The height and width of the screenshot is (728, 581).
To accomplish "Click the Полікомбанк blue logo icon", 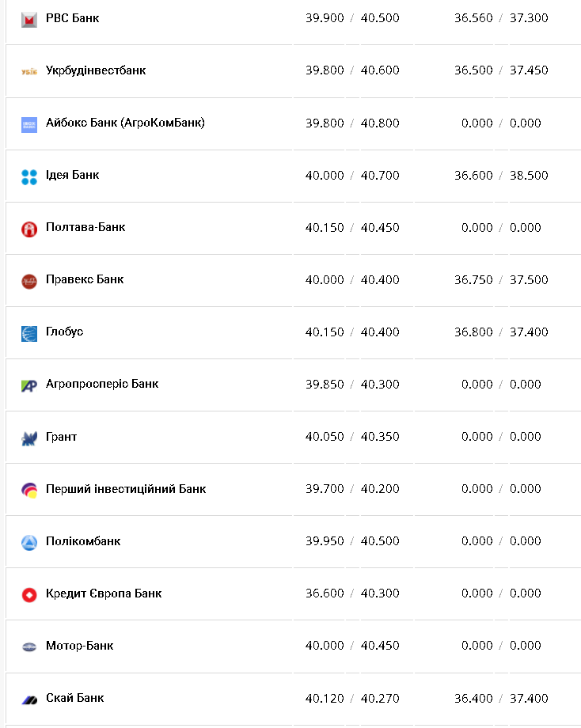I will 29,542.
